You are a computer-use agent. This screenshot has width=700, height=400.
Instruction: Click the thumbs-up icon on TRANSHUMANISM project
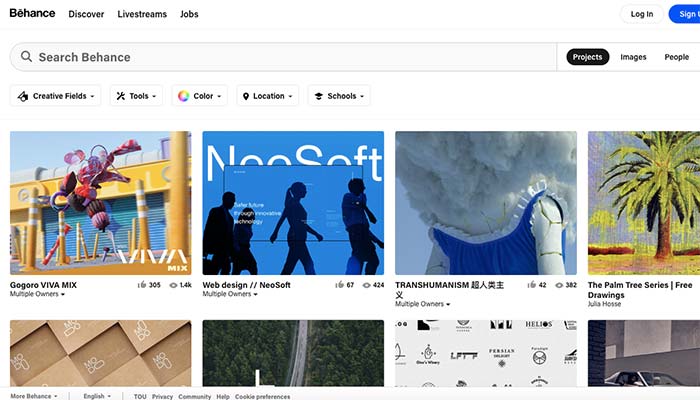coord(532,284)
